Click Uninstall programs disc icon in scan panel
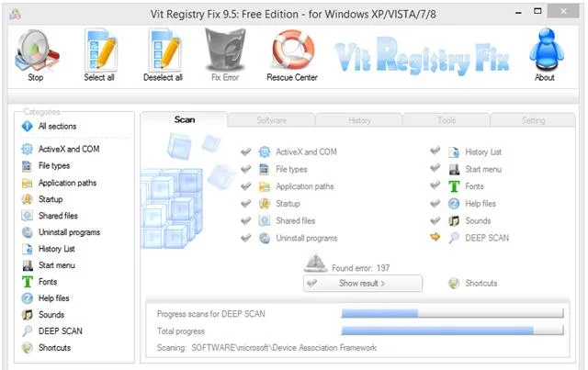 (265, 238)
